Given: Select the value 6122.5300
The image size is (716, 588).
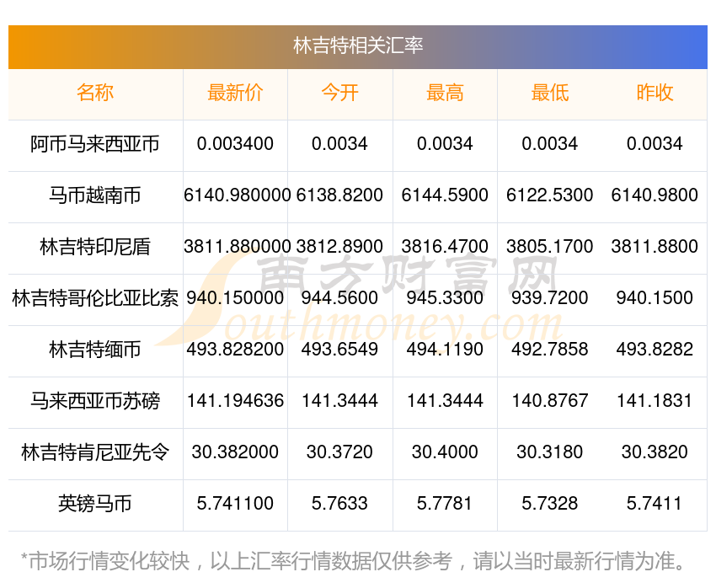Looking at the screenshot, I should (550, 195).
